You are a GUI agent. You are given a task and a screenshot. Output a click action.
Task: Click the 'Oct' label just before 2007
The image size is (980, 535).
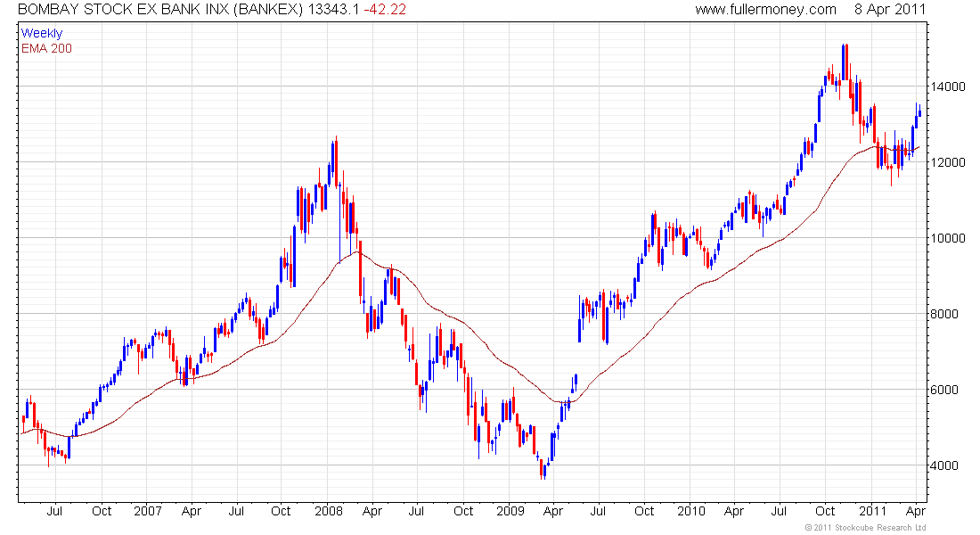[x=102, y=511]
